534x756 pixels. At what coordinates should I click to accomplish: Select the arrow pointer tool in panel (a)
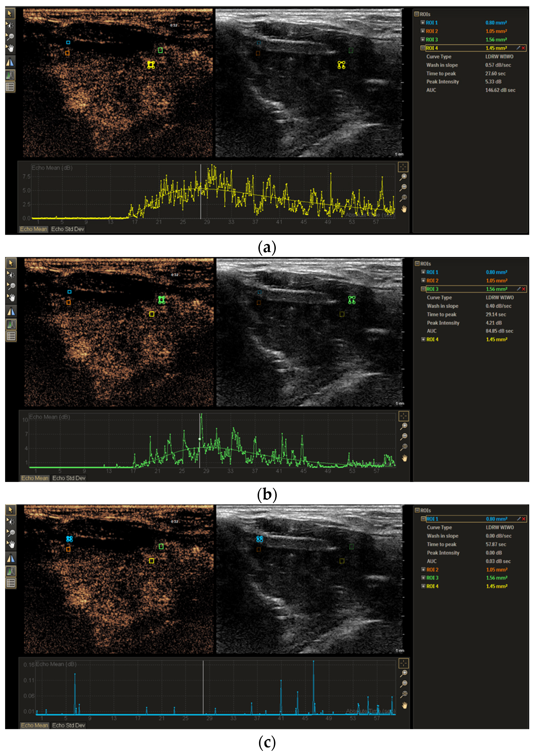[x=10, y=13]
